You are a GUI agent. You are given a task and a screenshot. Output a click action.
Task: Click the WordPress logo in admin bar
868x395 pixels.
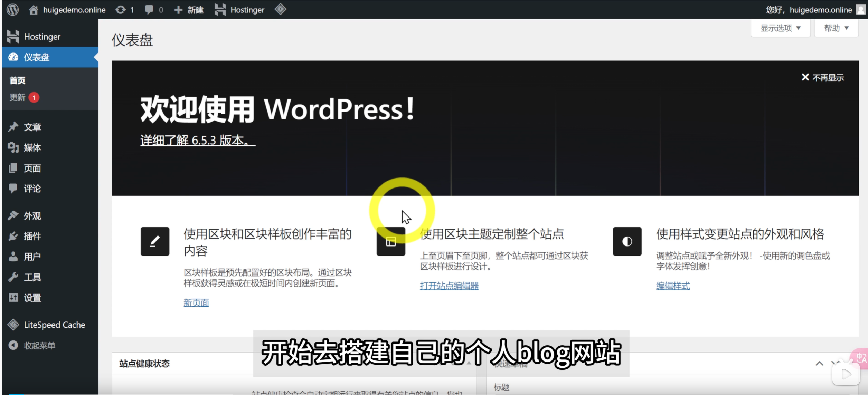(13, 9)
